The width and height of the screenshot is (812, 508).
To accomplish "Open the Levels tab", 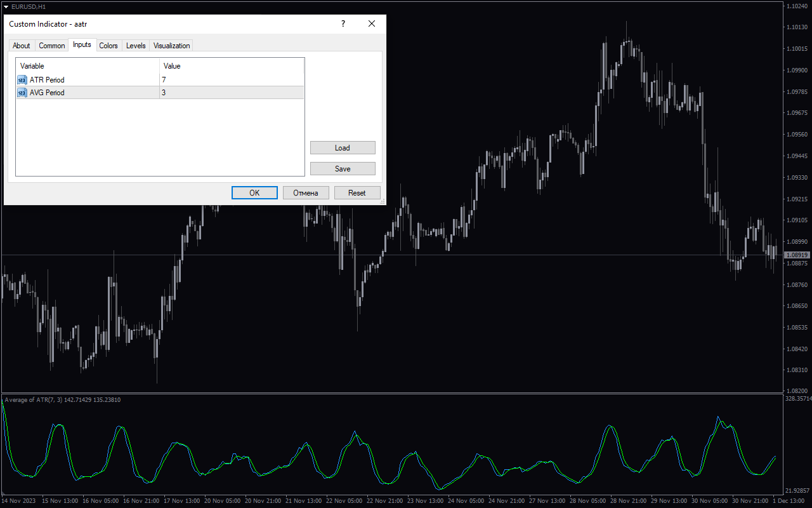I will [x=136, y=46].
